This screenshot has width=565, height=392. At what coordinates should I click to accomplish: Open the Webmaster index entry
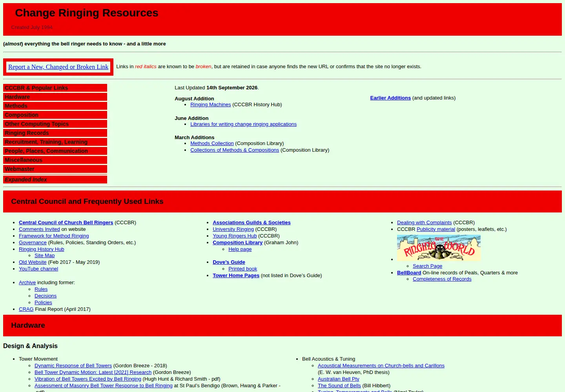(55, 169)
